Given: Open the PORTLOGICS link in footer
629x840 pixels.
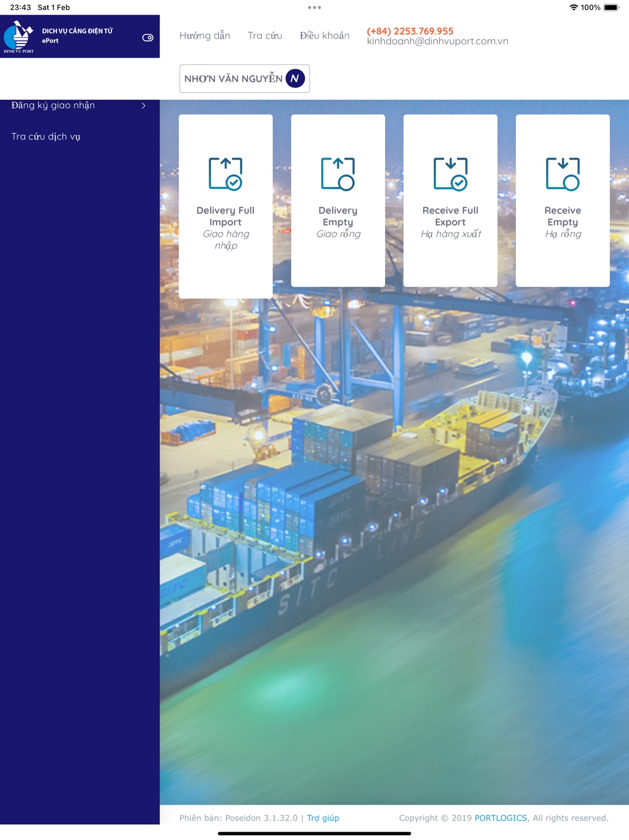Looking at the screenshot, I should click(x=501, y=818).
